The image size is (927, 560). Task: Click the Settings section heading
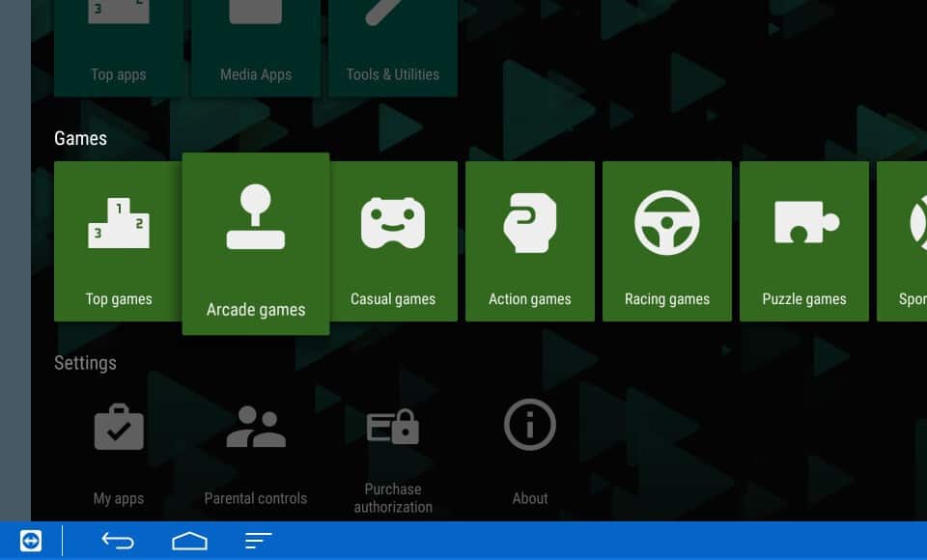click(85, 363)
